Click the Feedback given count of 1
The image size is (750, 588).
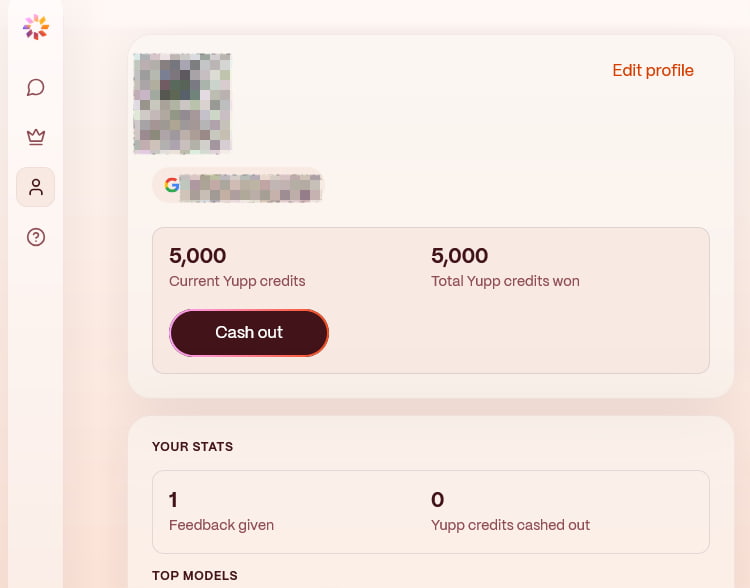(173, 500)
